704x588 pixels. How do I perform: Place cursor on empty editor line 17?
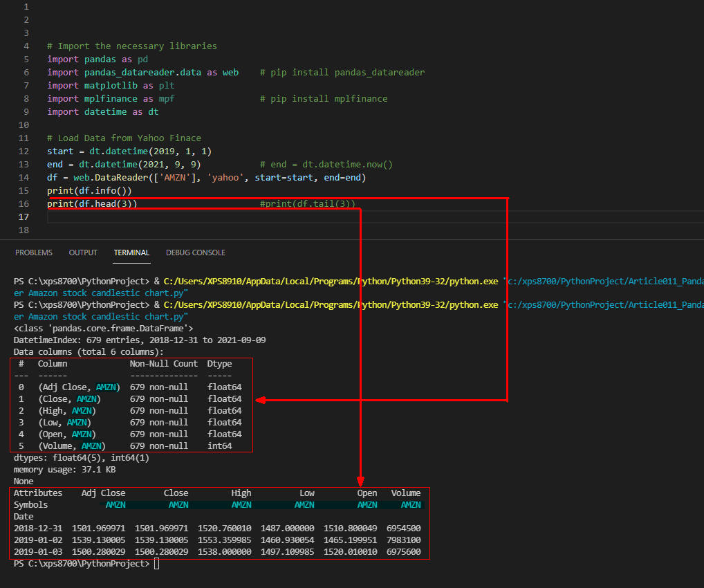375,217
